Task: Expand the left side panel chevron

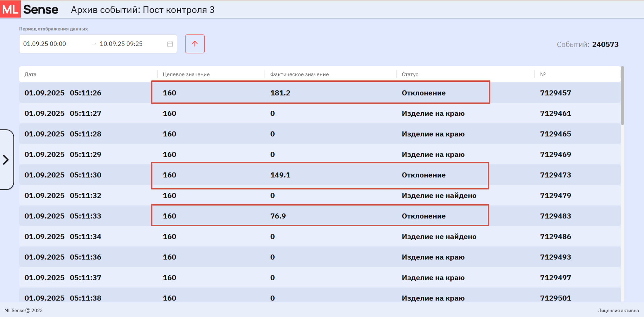Action: pyautogui.click(x=6, y=160)
